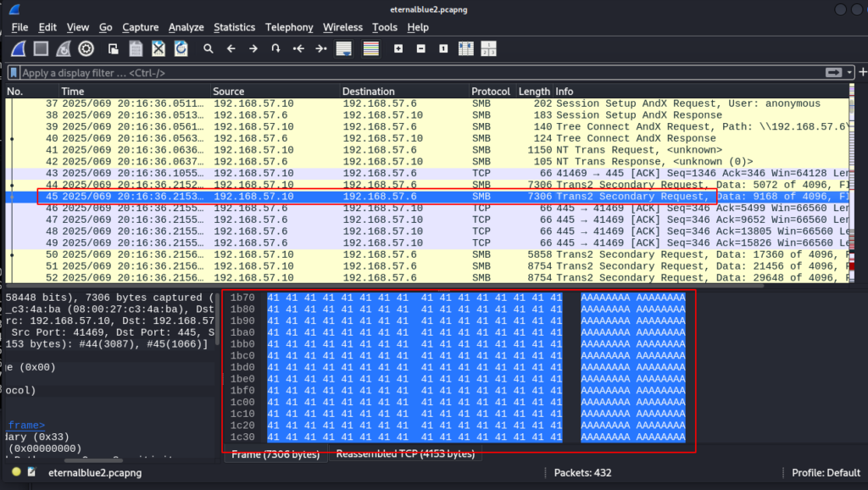This screenshot has height=490, width=868.
Task: Open a capture file icon
Action: click(113, 48)
